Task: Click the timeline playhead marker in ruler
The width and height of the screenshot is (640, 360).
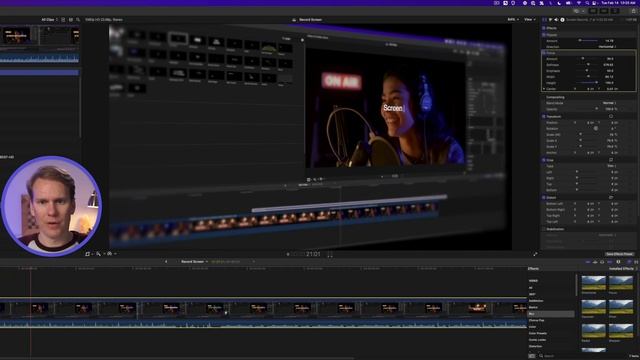Action: coord(30,269)
